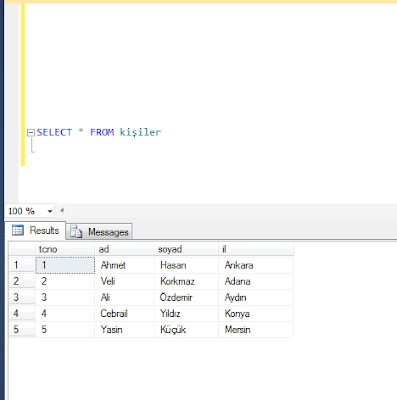Open the 100 % zoom dropdown
This screenshot has width=397, height=400.
[50, 211]
